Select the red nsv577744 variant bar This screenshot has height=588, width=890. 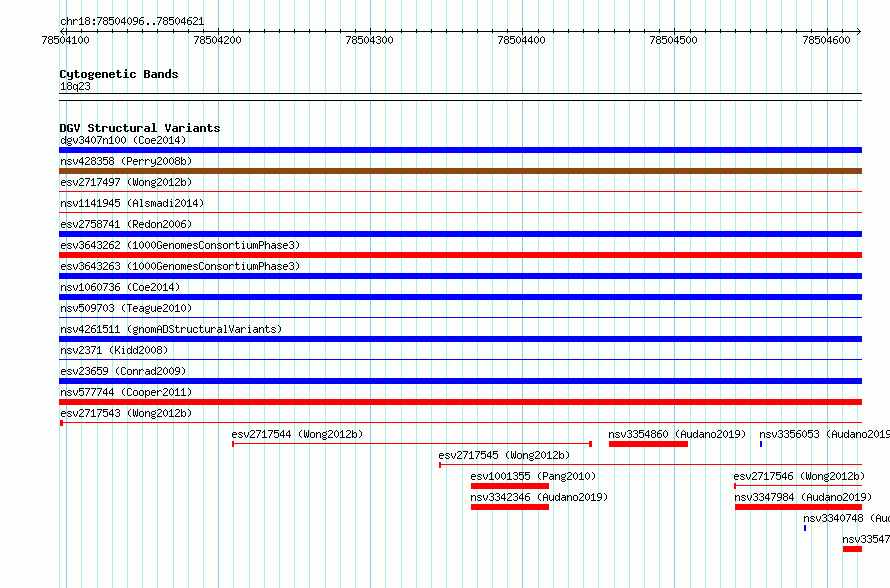click(460, 402)
